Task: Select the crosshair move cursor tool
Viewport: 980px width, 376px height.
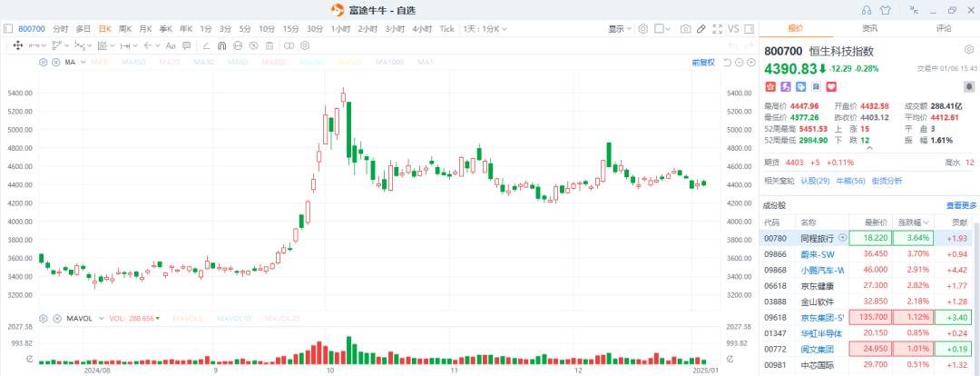Action: pyautogui.click(x=17, y=45)
